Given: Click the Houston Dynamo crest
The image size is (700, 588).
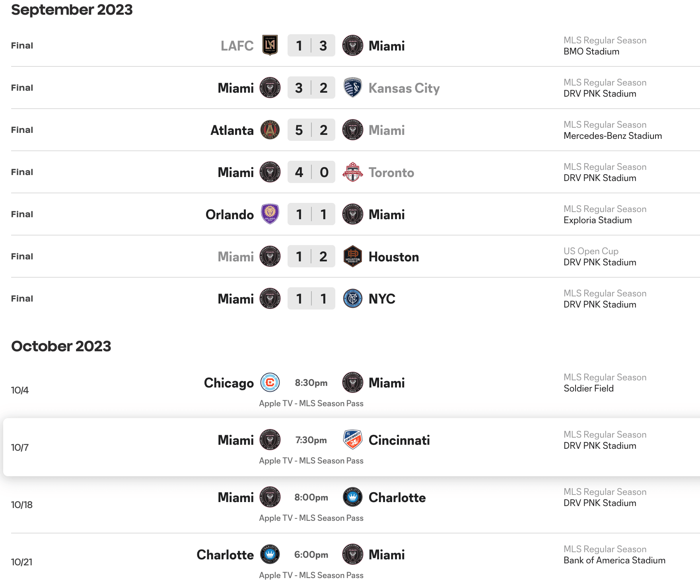Looking at the screenshot, I should [352, 256].
